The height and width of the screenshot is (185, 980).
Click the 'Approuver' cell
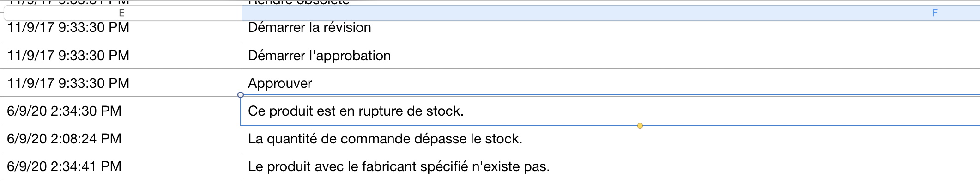(x=611, y=83)
